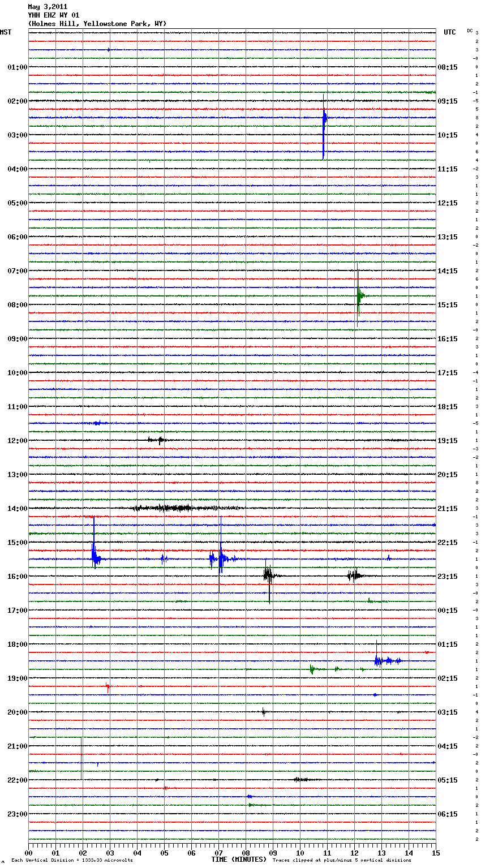Select the 01:00 MST time label
This screenshot has width=481, height=868.
(x=18, y=67)
